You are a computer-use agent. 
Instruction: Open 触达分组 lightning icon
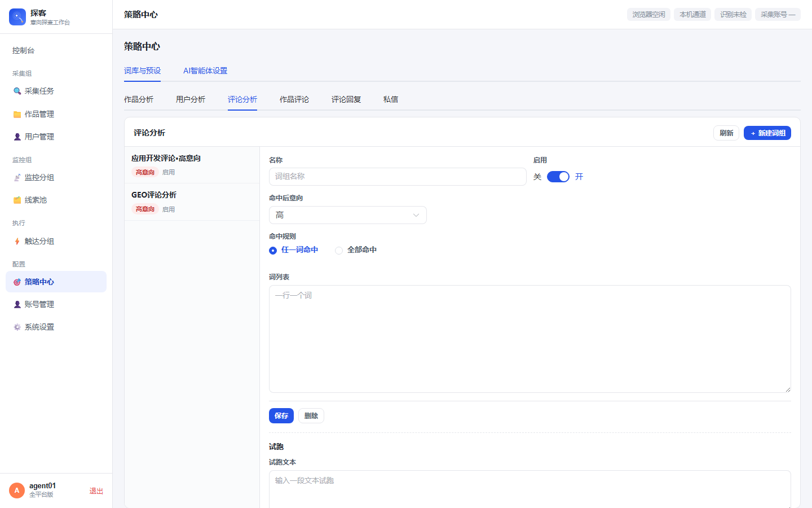pyautogui.click(x=17, y=241)
